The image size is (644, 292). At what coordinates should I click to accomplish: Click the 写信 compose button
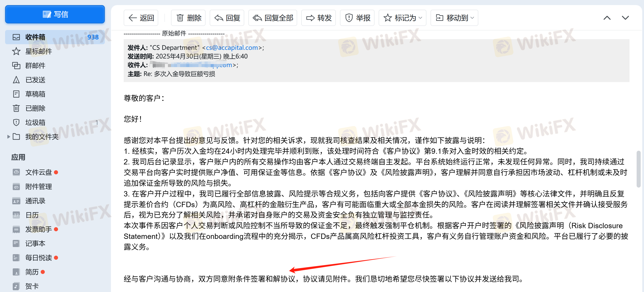55,14
